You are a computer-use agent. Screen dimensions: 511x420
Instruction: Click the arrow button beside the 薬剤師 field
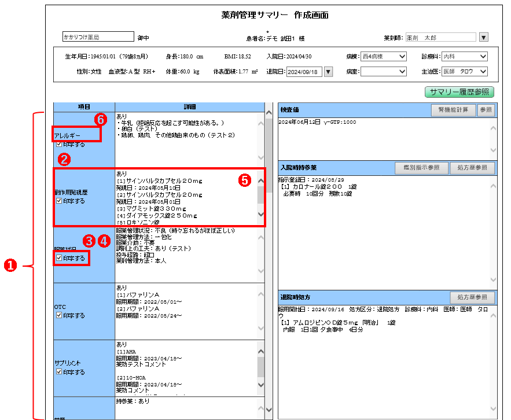484,37
